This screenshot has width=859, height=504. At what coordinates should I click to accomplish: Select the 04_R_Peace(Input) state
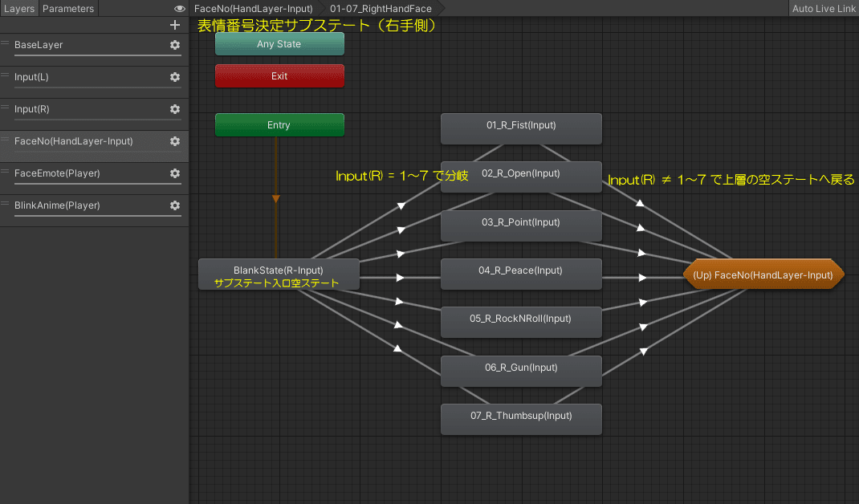point(521,274)
